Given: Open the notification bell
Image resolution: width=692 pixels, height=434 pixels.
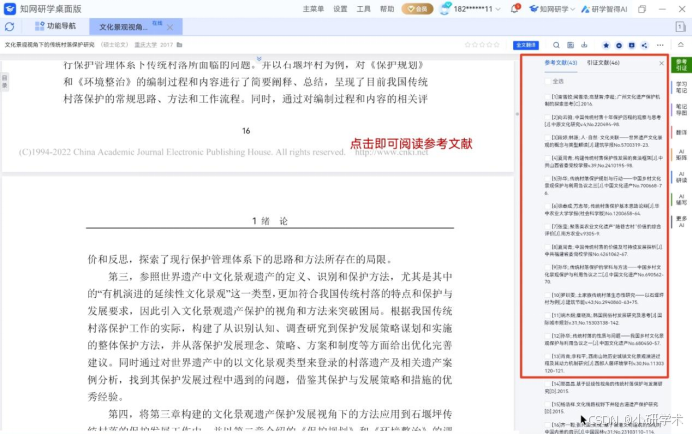Looking at the screenshot, I should 515,8.
